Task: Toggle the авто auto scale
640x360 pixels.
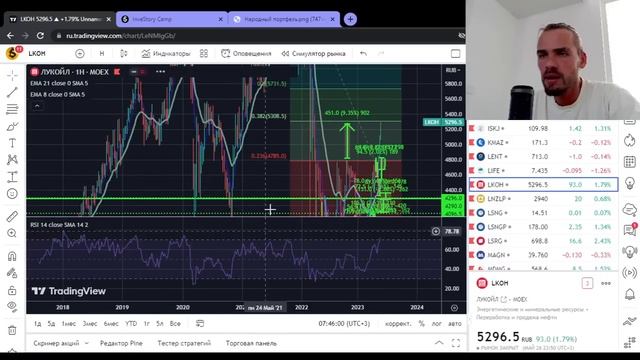Action: pos(455,323)
